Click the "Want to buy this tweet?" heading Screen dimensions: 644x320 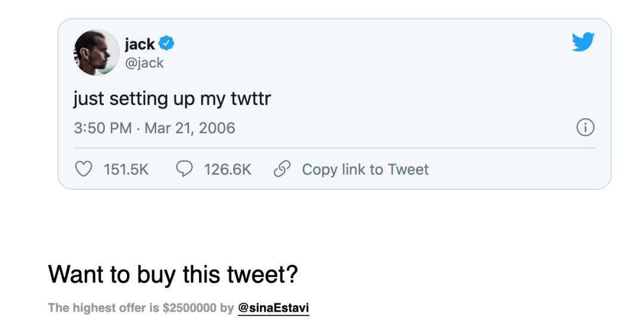click(173, 274)
